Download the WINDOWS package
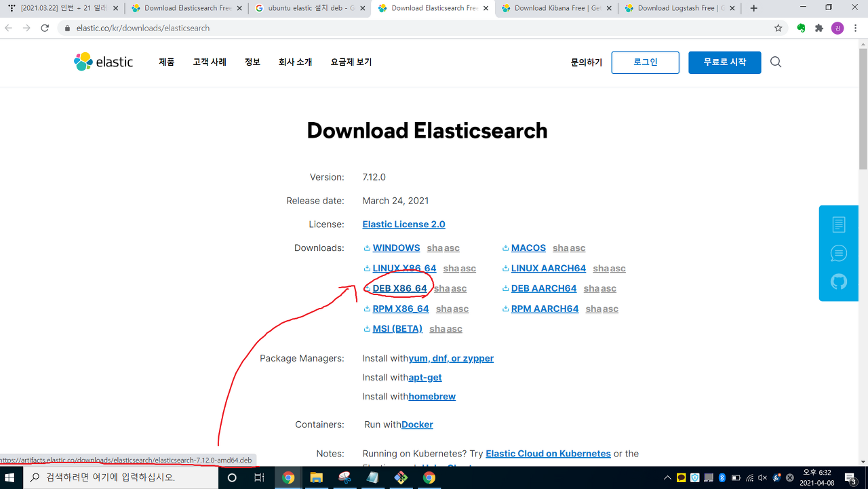 point(397,248)
